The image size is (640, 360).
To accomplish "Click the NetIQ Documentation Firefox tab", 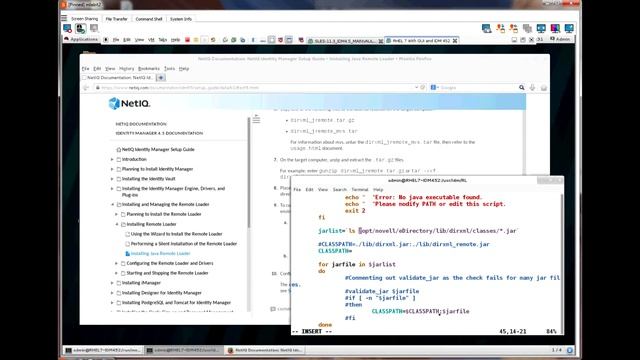I will point(118,78).
